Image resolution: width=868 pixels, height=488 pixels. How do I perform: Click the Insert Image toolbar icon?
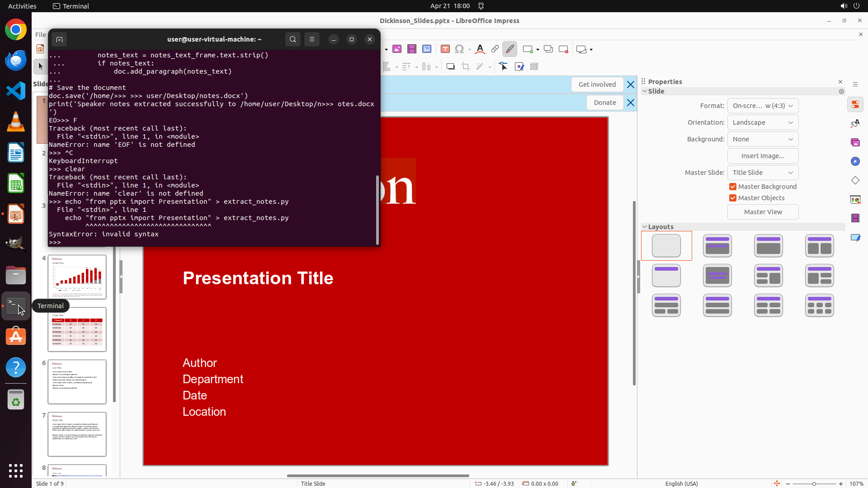point(397,49)
